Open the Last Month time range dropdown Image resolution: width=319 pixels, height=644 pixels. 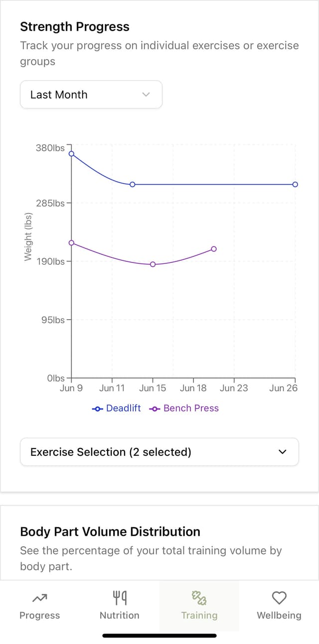pos(91,94)
